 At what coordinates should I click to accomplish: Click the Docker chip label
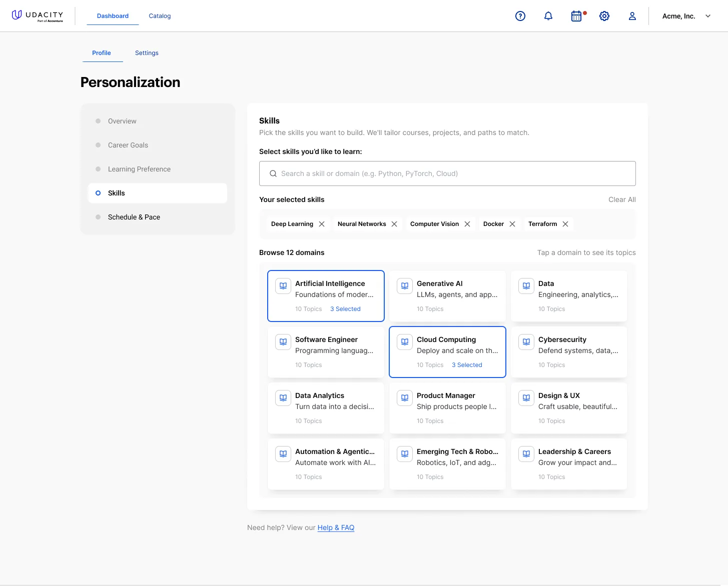point(493,224)
